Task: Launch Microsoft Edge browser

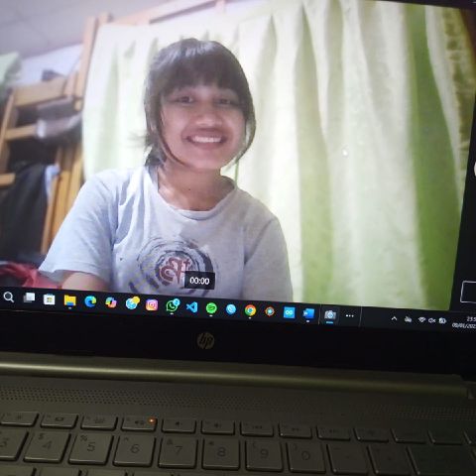Action: (90, 301)
